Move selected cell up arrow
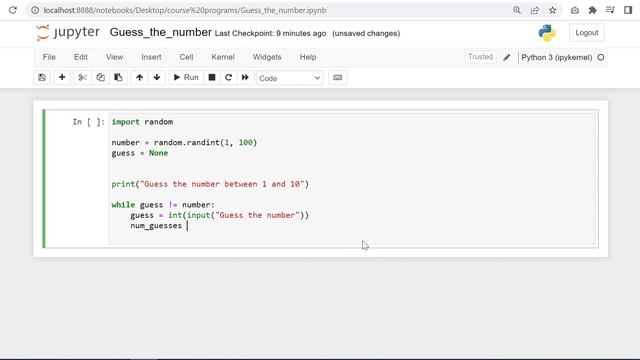 tap(140, 78)
